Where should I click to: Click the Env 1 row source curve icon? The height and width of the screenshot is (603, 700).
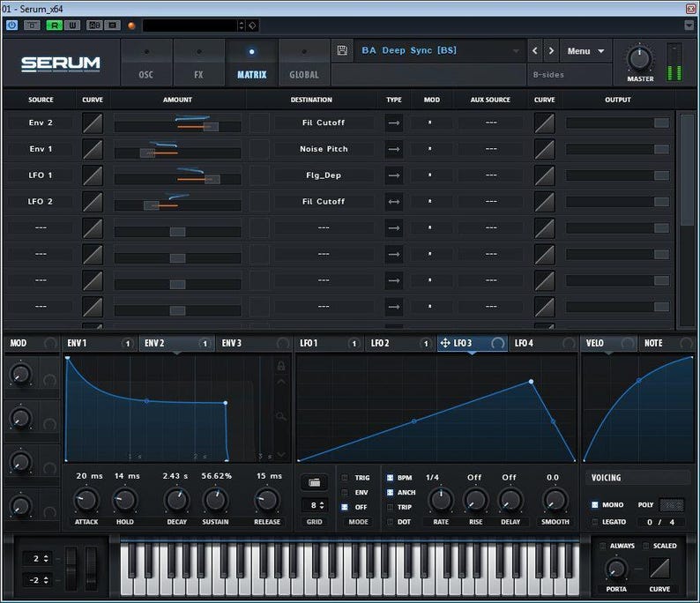(x=93, y=149)
